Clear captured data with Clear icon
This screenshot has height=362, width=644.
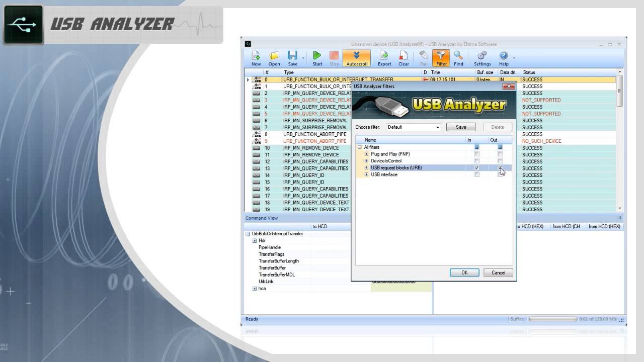(404, 56)
